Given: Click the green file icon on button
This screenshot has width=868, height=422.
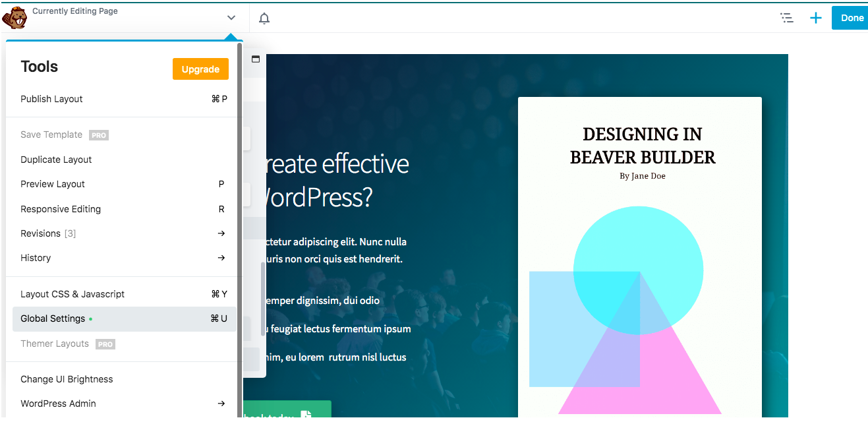Looking at the screenshot, I should pos(306,415).
